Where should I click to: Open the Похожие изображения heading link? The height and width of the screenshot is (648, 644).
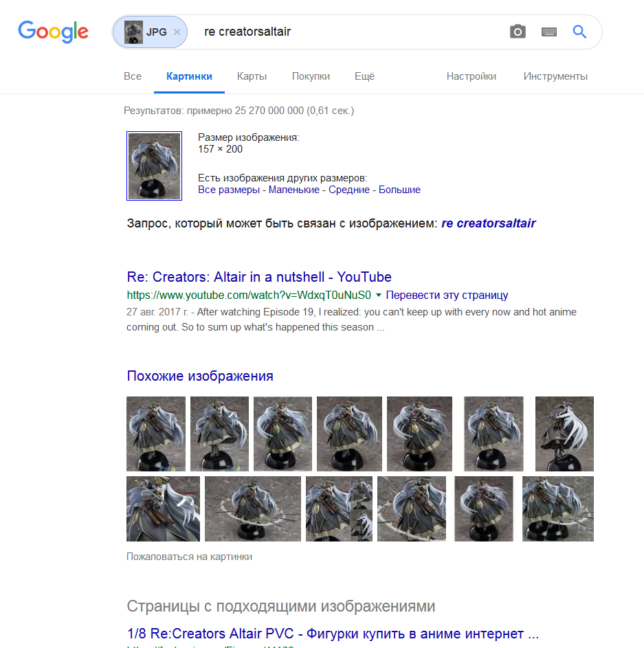200,376
